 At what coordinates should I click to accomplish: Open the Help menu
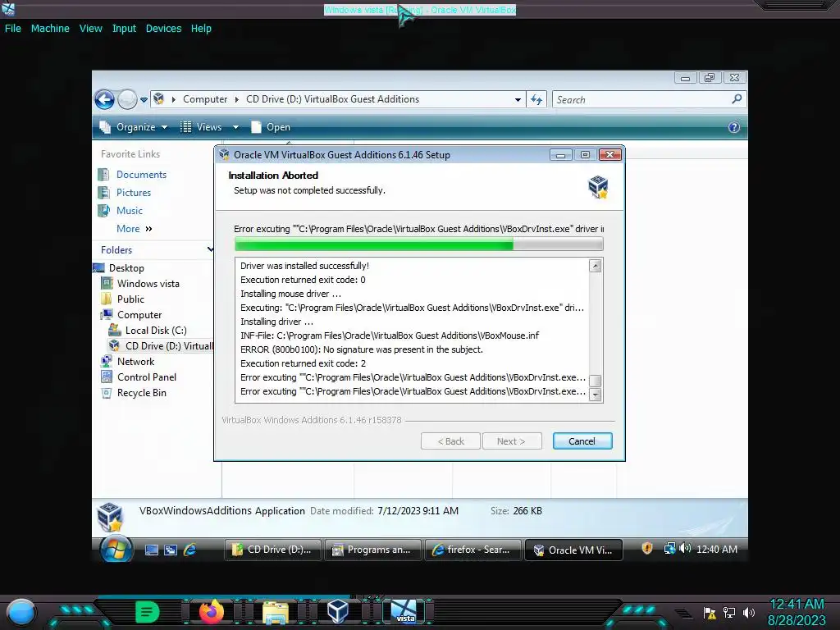[x=201, y=29]
